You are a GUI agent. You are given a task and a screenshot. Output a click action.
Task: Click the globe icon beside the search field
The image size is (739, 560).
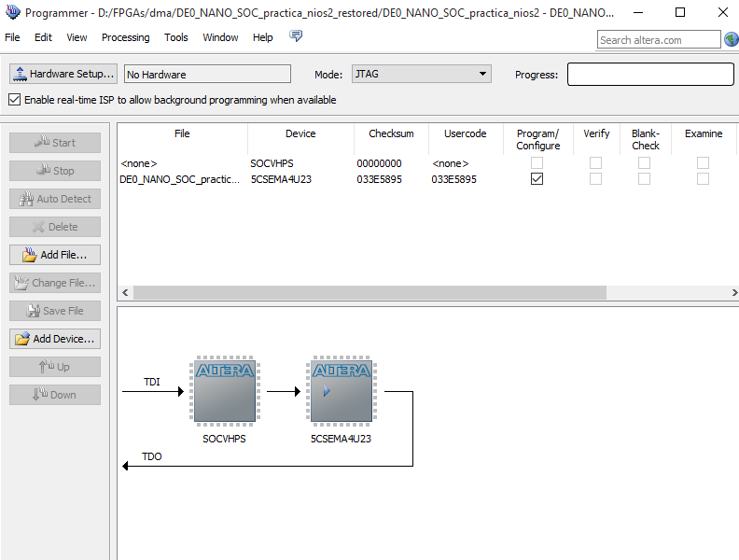click(732, 39)
